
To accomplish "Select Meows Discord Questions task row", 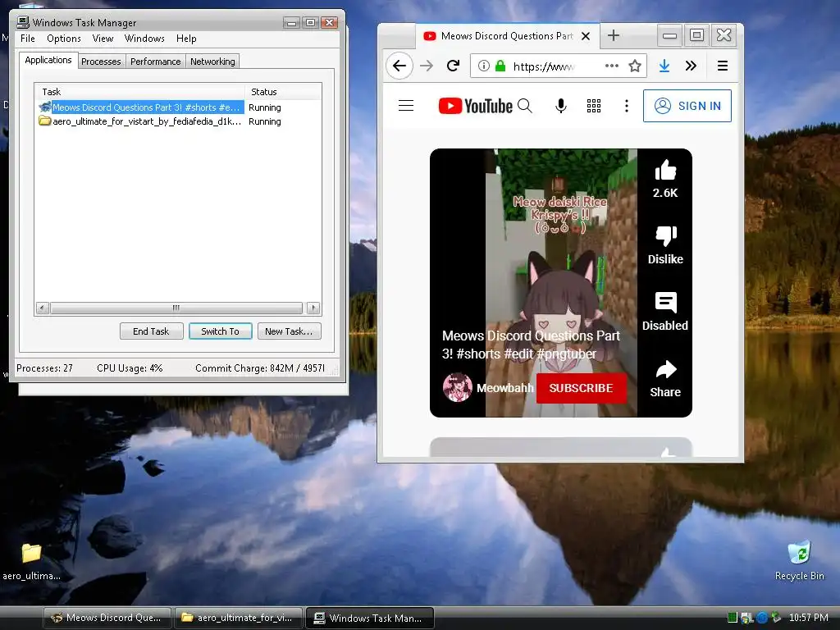I will (178, 107).
